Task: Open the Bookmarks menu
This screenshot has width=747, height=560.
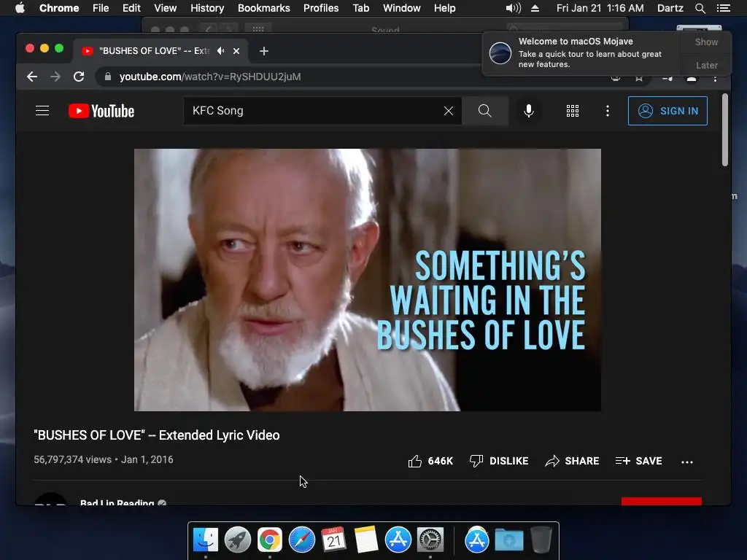Action: click(x=263, y=8)
